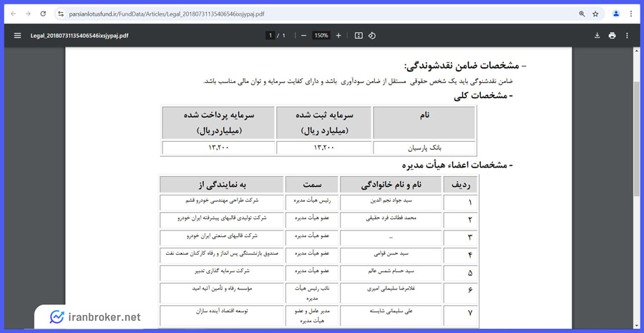
Task: Click column header 'سمت'
Action: pyautogui.click(x=312, y=185)
